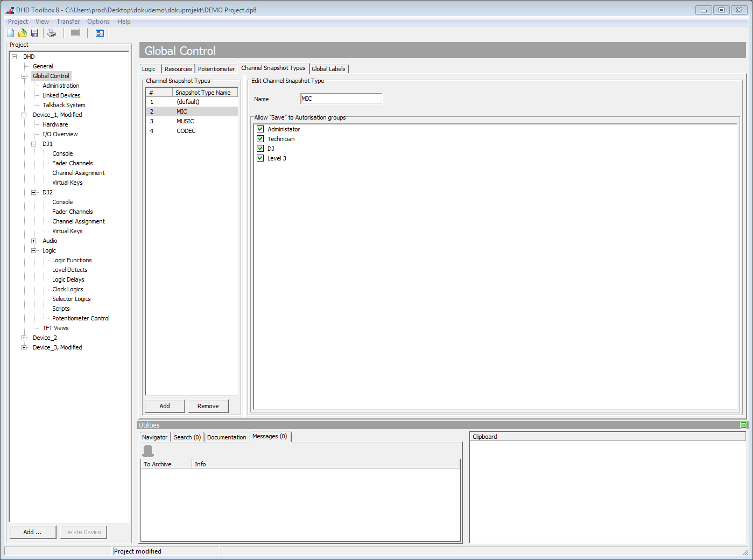Uncheck the Technician authorisation group
The height and width of the screenshot is (560, 753).
pyautogui.click(x=261, y=138)
